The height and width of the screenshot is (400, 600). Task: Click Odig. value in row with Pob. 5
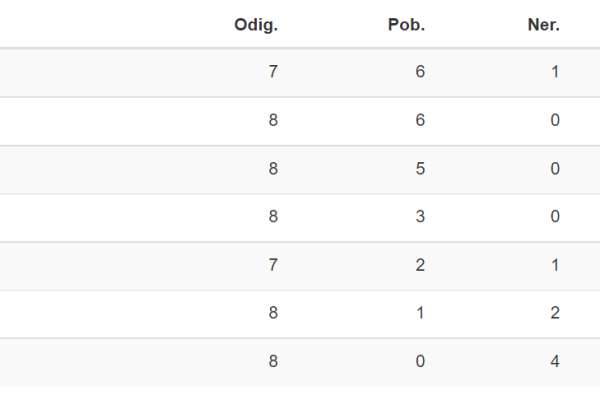tap(273, 168)
